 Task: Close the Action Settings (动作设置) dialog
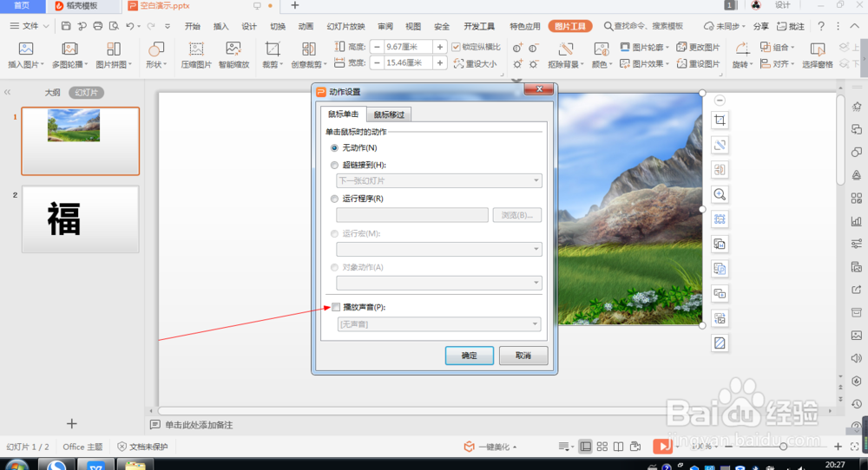click(539, 89)
